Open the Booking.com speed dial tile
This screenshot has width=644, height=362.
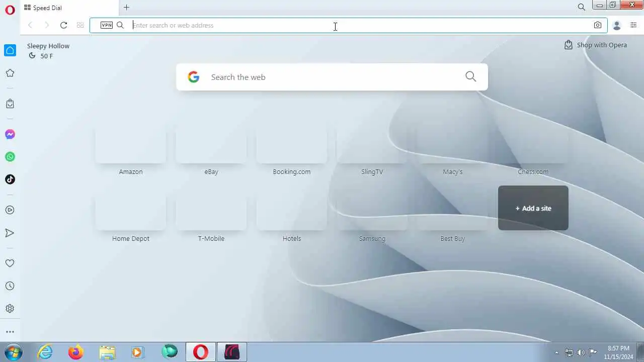pyautogui.click(x=292, y=150)
